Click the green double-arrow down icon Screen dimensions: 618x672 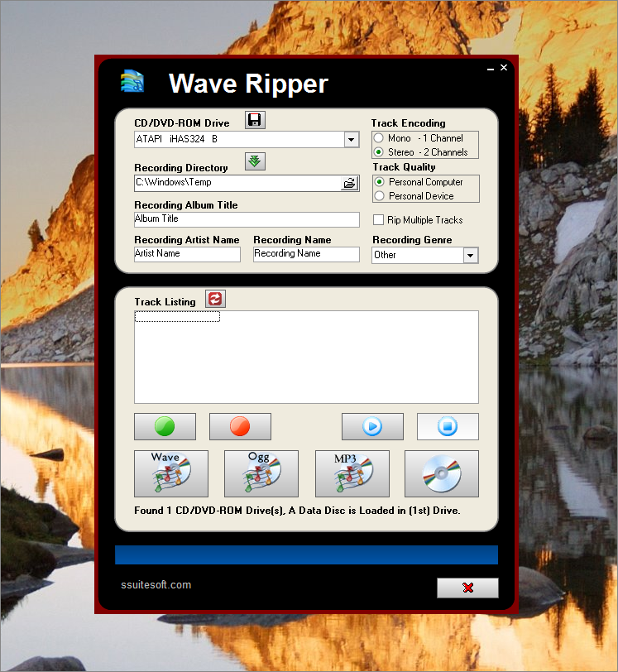pos(255,161)
